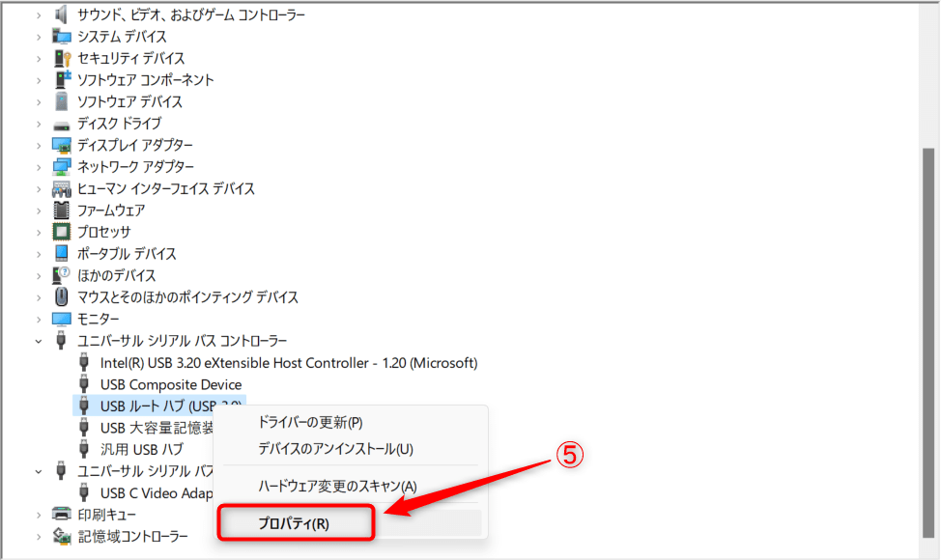Screen dimensions: 941x560
Task: Choose デバイスのアンインストール(U) menu entry
Action: pyautogui.click(x=335, y=449)
